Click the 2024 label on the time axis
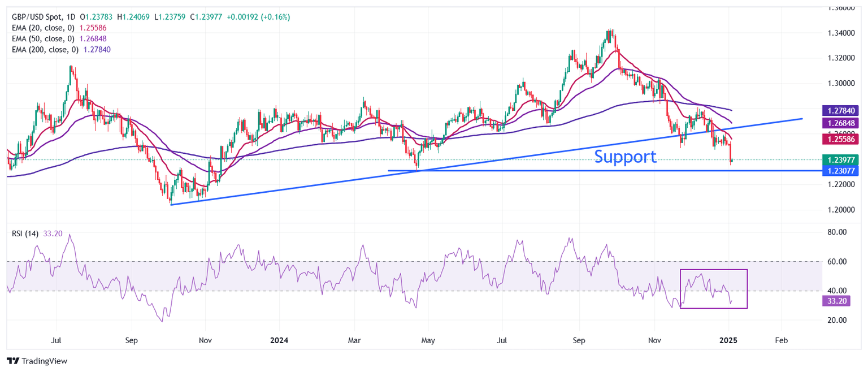 (279, 340)
